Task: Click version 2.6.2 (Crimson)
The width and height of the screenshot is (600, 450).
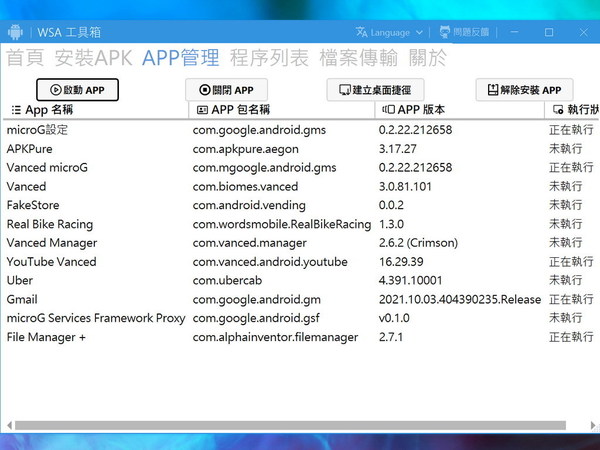Action: (x=418, y=243)
